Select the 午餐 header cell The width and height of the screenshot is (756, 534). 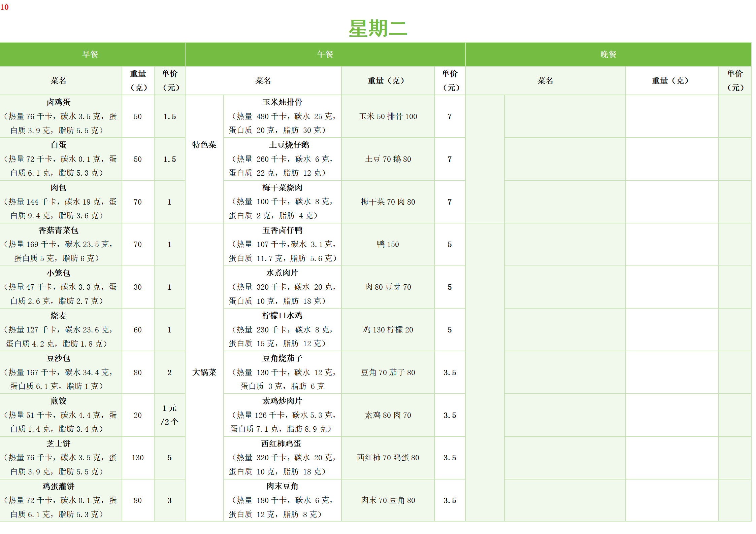(325, 54)
